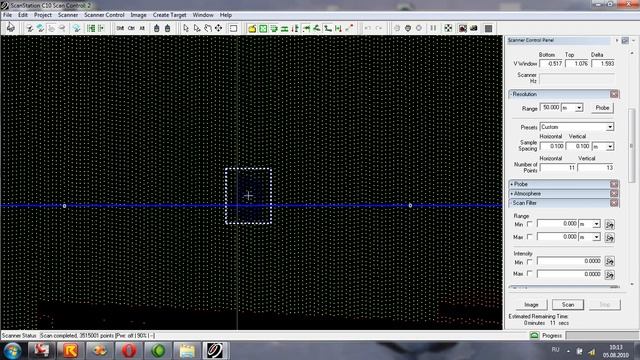The width and height of the screenshot is (640, 360).
Task: Click the green grid window icon
Action: [263, 28]
